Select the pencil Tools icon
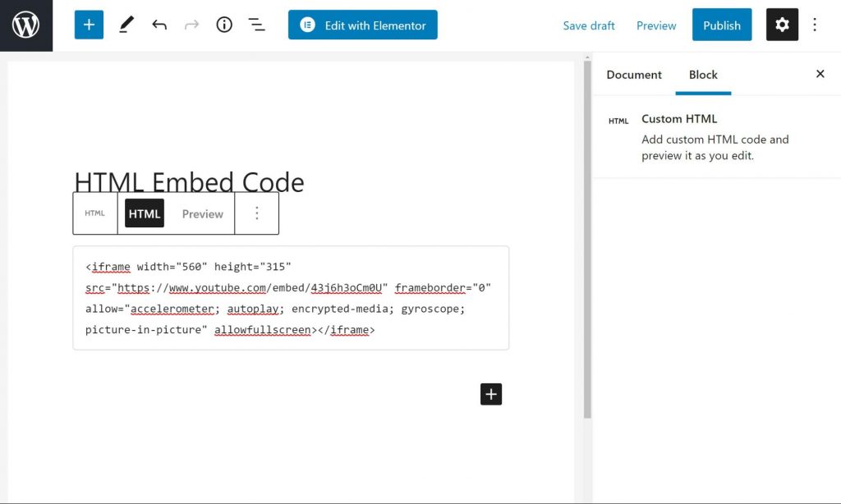The width and height of the screenshot is (841, 504). click(126, 25)
